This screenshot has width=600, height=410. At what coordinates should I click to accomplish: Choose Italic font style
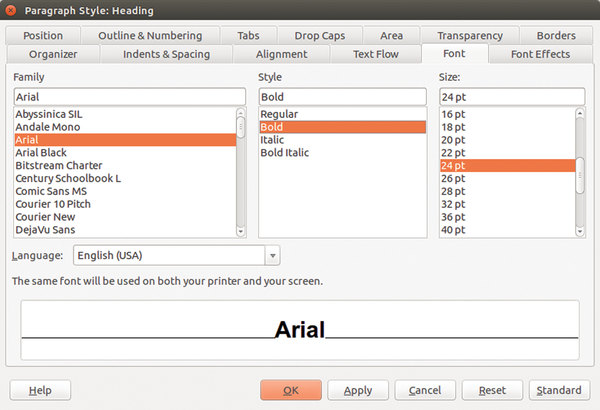pyautogui.click(x=342, y=140)
